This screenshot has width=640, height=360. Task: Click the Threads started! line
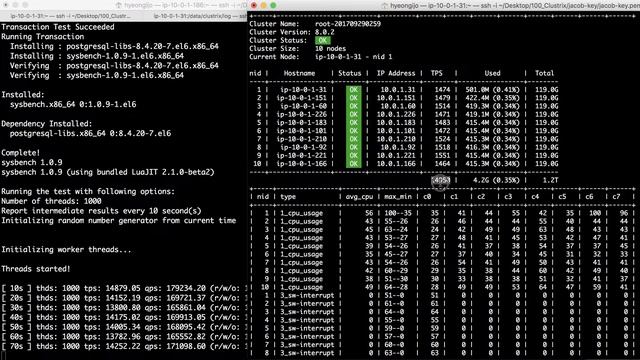(36, 269)
